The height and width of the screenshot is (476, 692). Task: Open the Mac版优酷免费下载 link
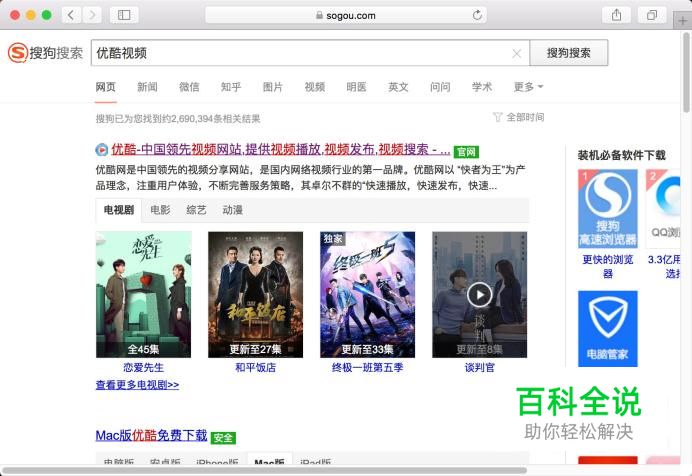[x=151, y=436]
